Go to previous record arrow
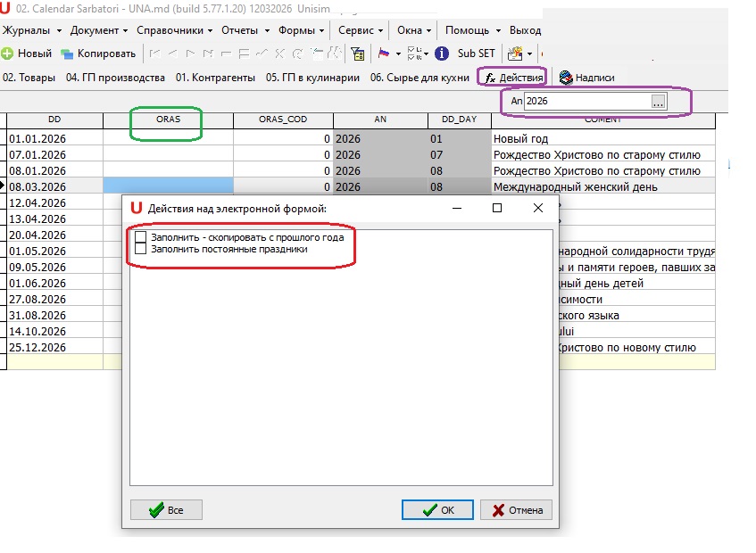Viewport: 756px width, 553px height. 172,54
